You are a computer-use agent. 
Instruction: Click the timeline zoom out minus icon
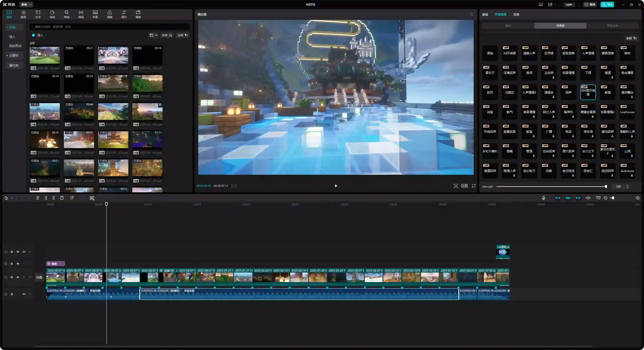(606, 198)
